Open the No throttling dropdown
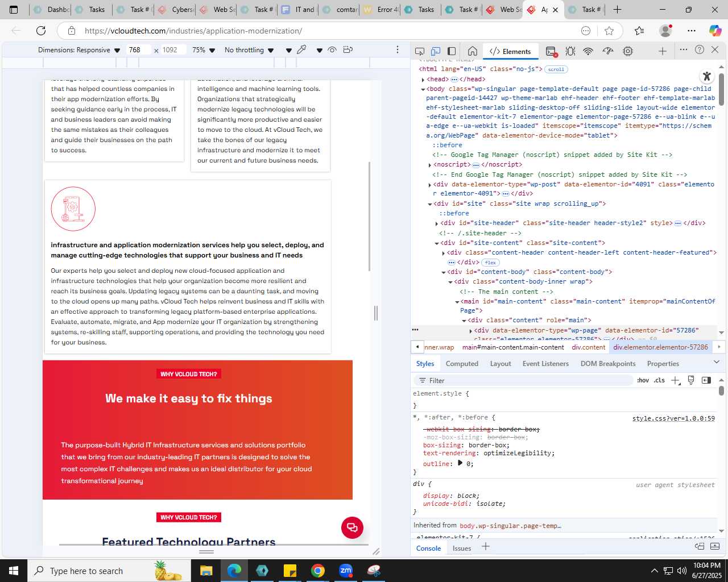The height and width of the screenshot is (582, 728). [x=249, y=50]
